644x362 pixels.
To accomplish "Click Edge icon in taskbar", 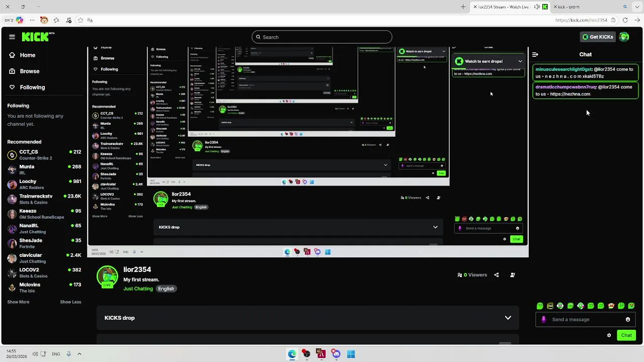I will (292, 354).
